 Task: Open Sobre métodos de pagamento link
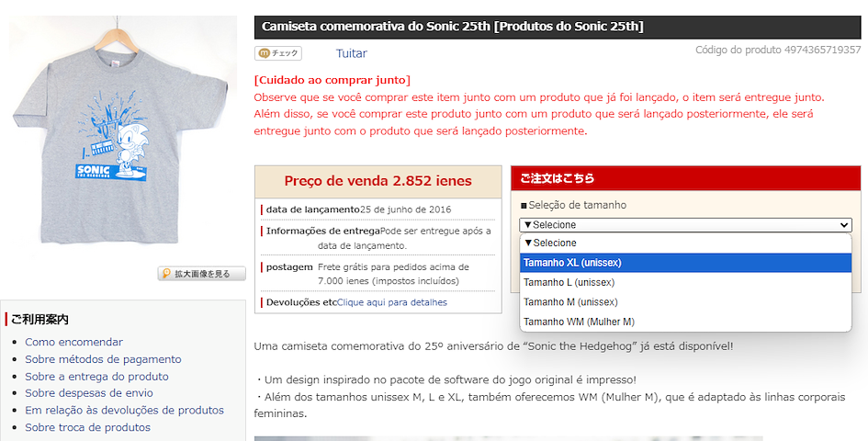pyautogui.click(x=103, y=359)
